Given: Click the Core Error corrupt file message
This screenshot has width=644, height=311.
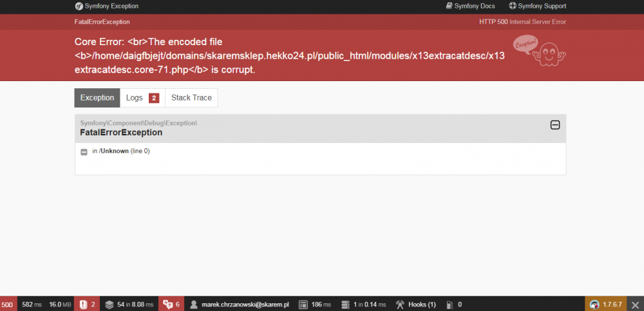Looking at the screenshot, I should pos(290,56).
